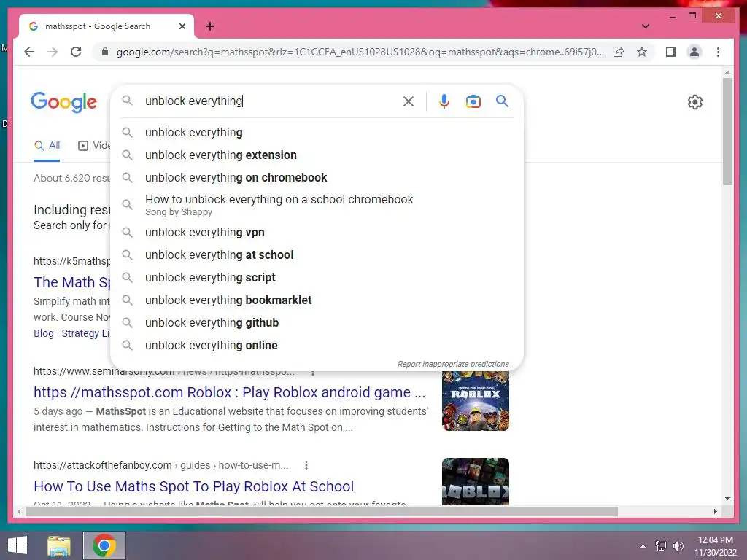View site information via lock icon
This screenshot has height=560, width=747.
(105, 52)
